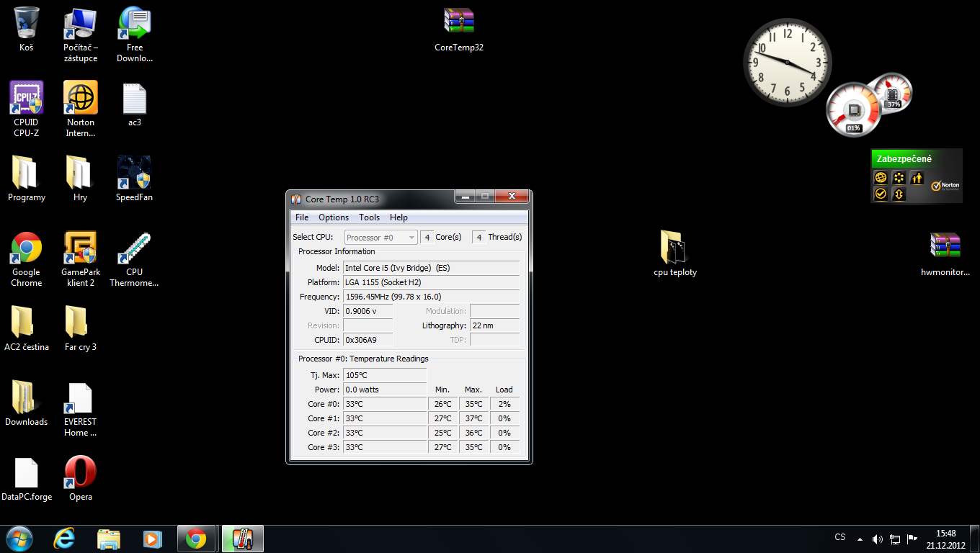Select the hwmonitor archive icon
This screenshot has height=553, width=980.
(945, 254)
